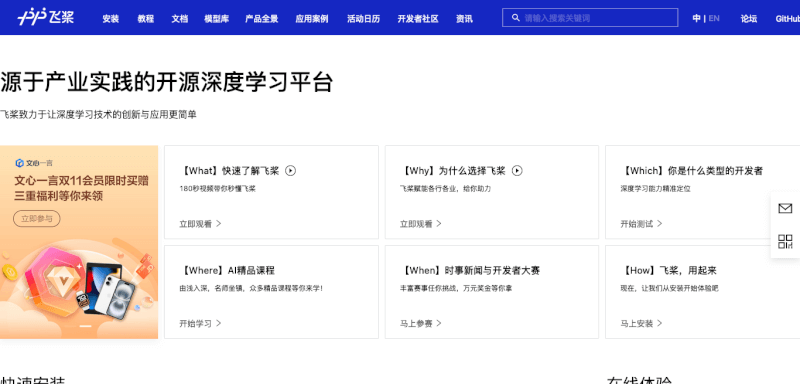
Task: Click the 立即参与 banner button
Action: click(37, 219)
